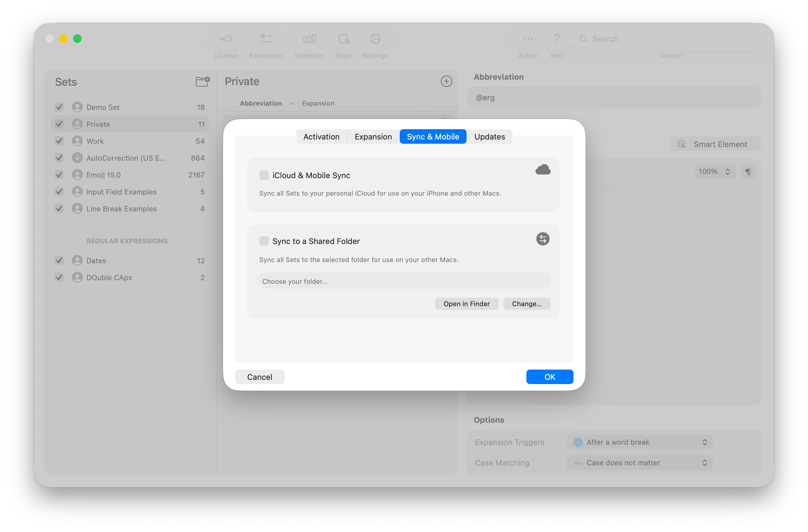
Task: Switch to the Activation tab
Action: point(321,137)
